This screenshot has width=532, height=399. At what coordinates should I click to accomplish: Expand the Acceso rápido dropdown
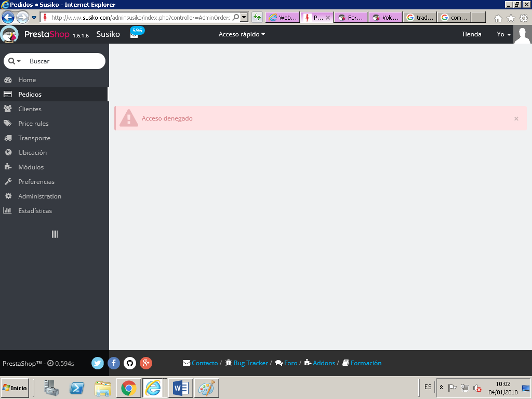coord(242,34)
